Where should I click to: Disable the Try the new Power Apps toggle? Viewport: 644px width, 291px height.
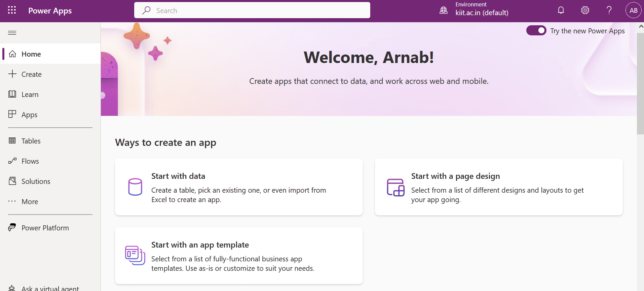536,31
